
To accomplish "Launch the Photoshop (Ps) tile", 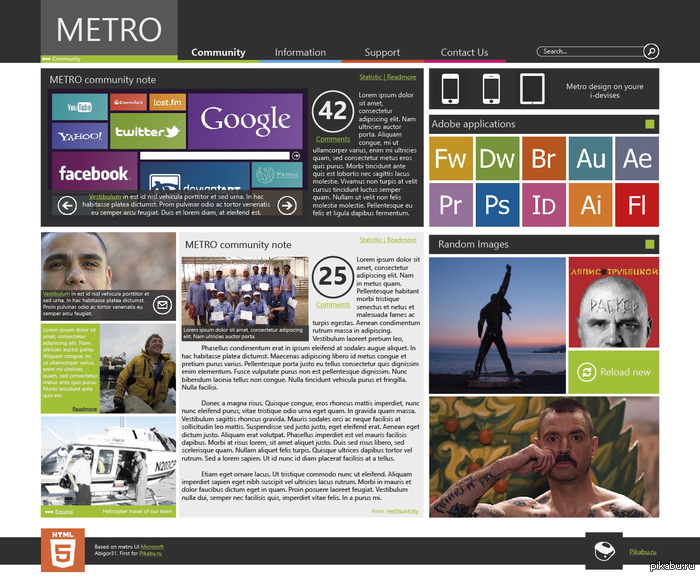I will 497,204.
